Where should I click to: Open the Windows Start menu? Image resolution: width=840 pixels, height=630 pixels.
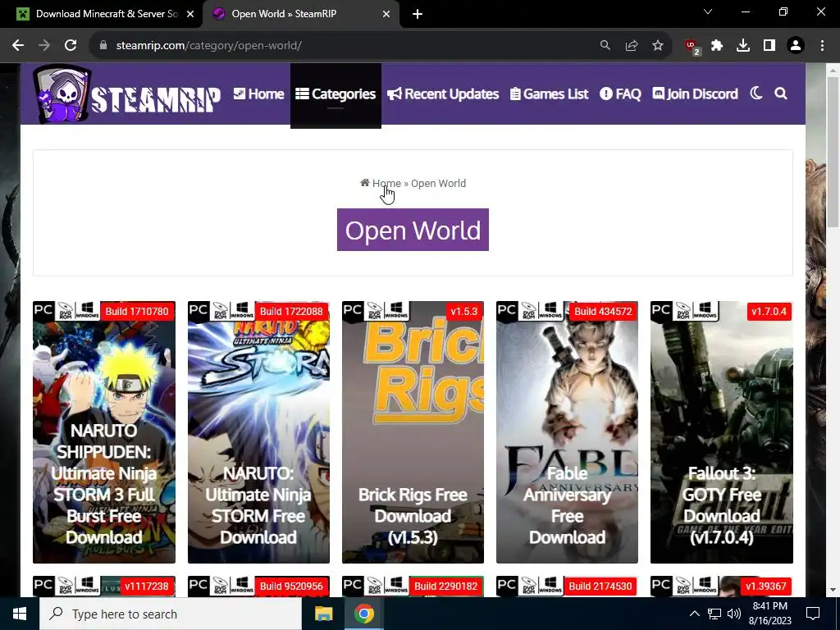(20, 614)
